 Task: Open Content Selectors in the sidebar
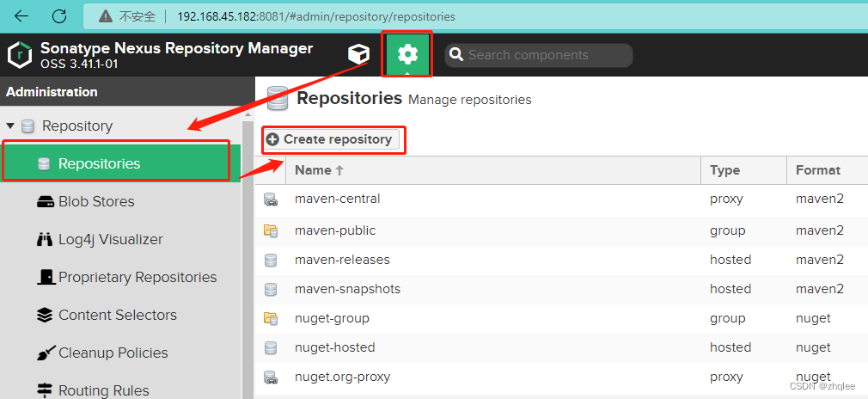[120, 315]
